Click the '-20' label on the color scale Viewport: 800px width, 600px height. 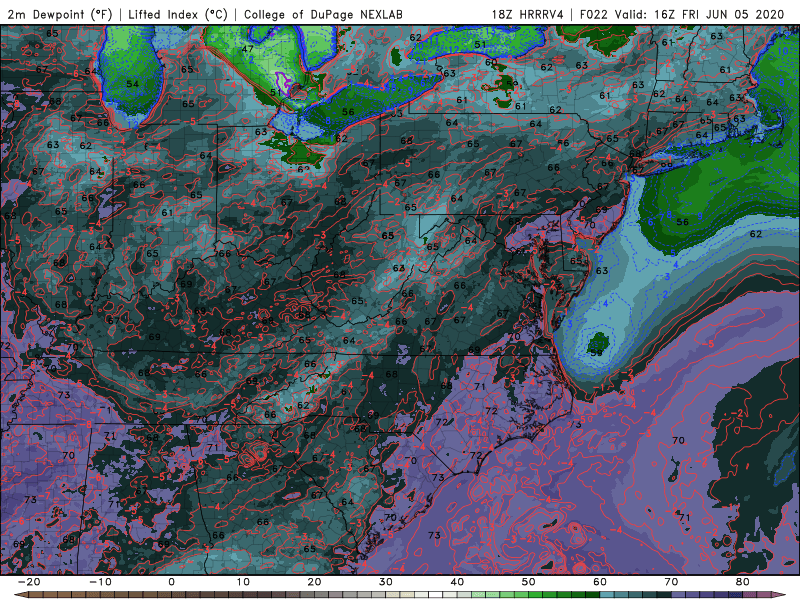(29, 582)
